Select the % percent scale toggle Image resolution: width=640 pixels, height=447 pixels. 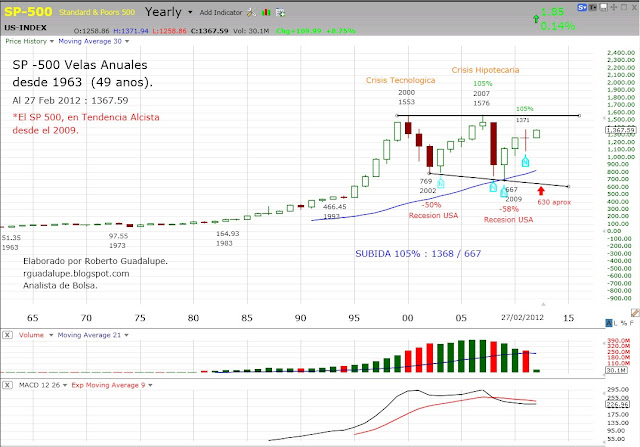tap(624, 323)
